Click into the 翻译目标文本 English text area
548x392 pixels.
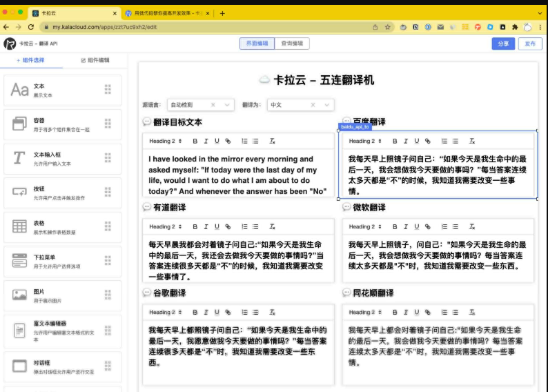[238, 175]
